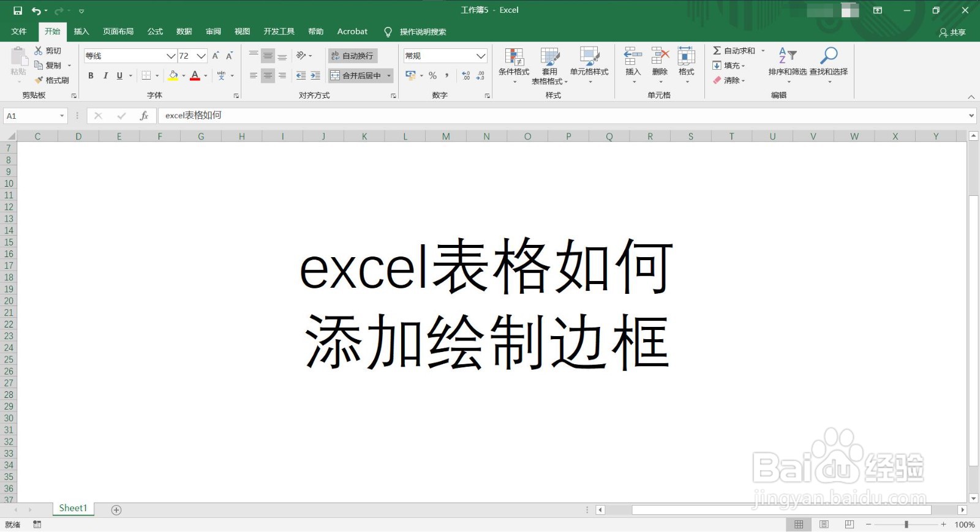Set middle vertical alignment
This screenshot has width=980, height=532.
[x=268, y=56]
